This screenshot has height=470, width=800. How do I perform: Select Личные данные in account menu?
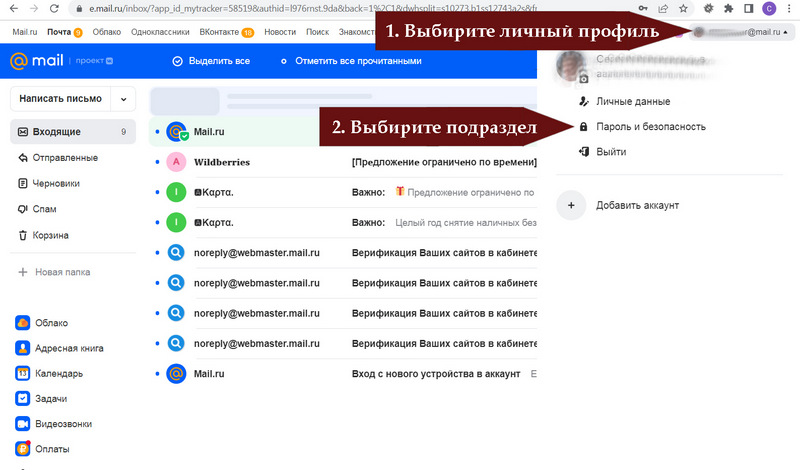[631, 102]
